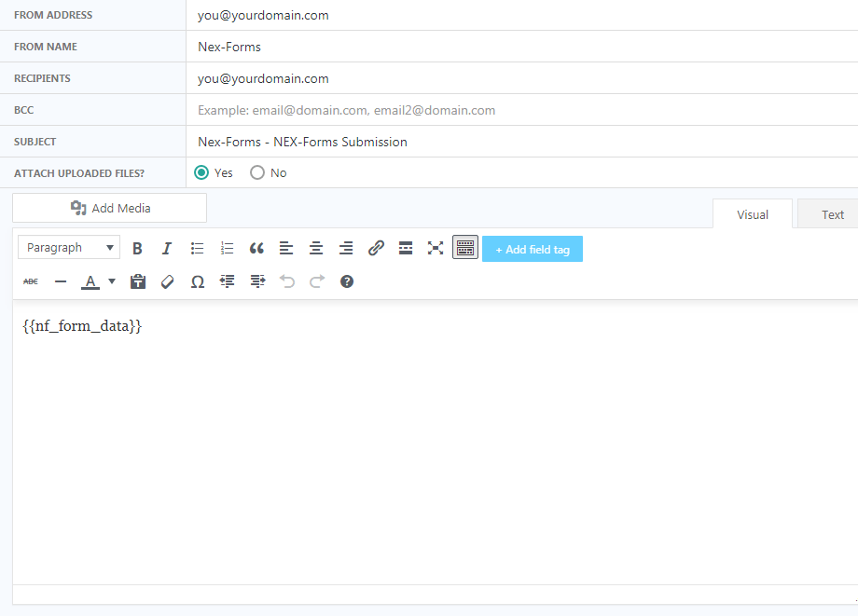
Task: Click the paste as text icon
Action: tap(138, 281)
